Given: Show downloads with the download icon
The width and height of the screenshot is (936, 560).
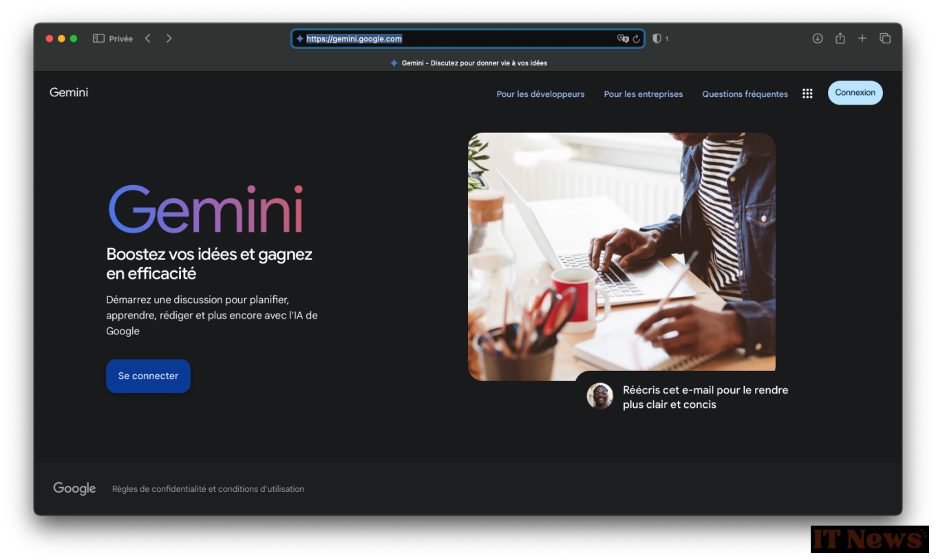Looking at the screenshot, I should [x=818, y=39].
